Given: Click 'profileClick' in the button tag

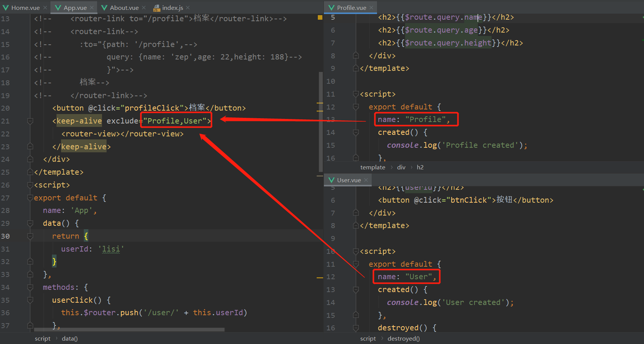Looking at the screenshot, I should coord(152,108).
